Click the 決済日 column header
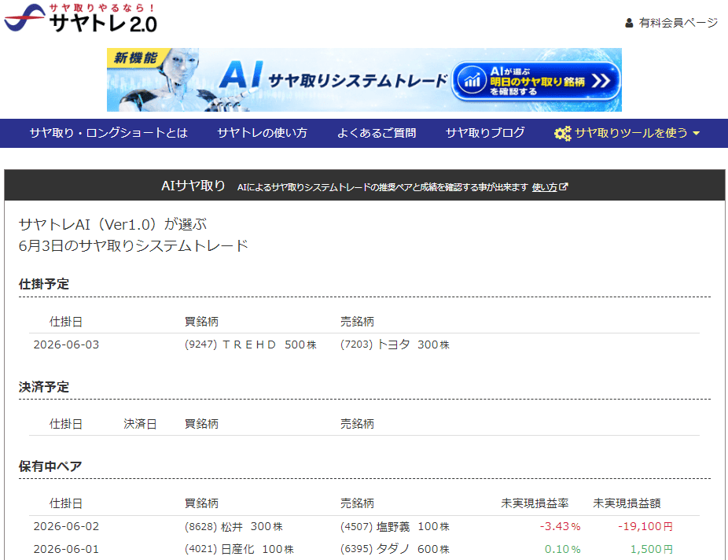 pyautogui.click(x=140, y=424)
